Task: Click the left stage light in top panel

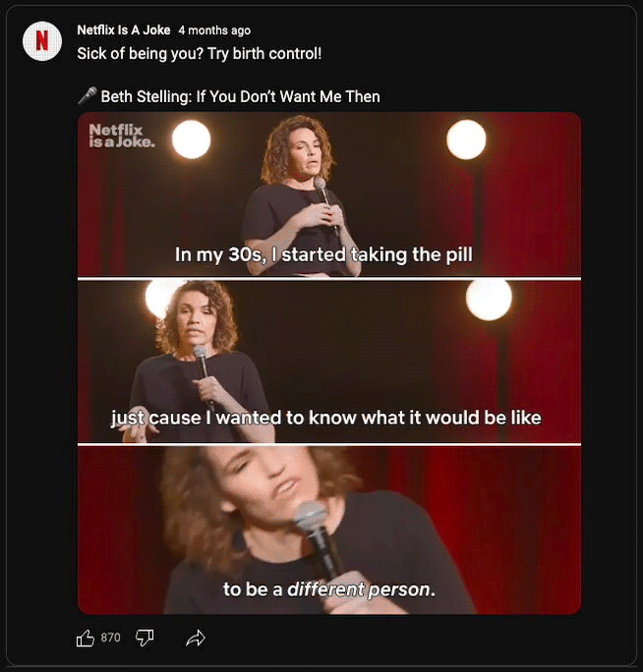Action: (192, 140)
